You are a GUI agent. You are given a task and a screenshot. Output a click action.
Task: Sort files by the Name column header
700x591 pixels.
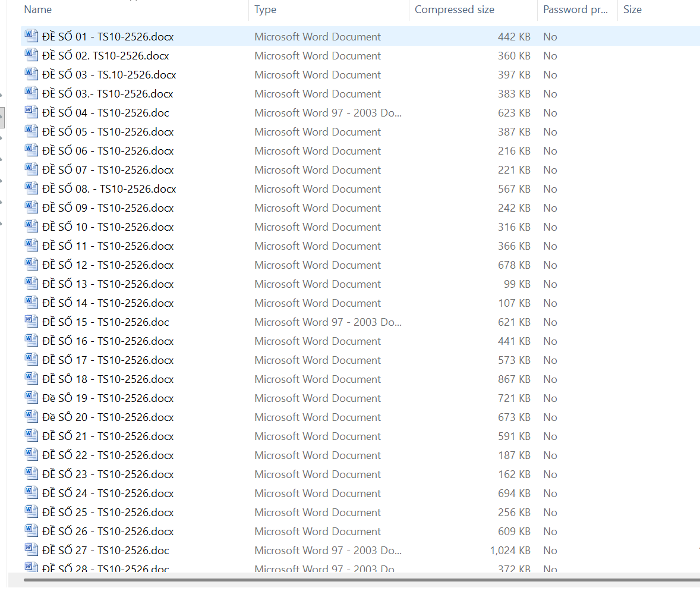pyautogui.click(x=38, y=10)
